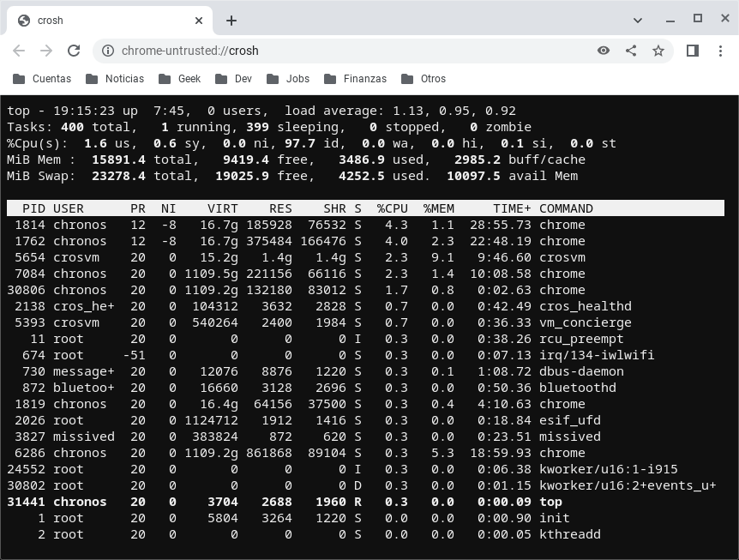Click the Otros bookmark folder
The width and height of the screenshot is (739, 560).
tap(424, 79)
